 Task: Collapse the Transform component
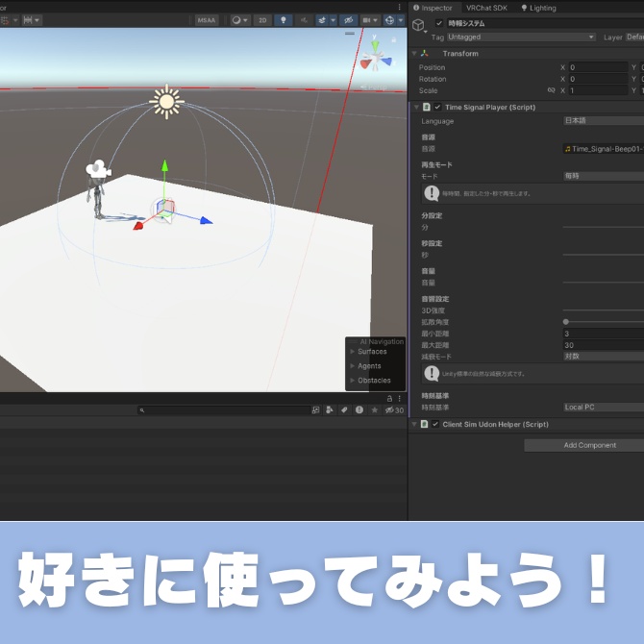pyautogui.click(x=414, y=54)
